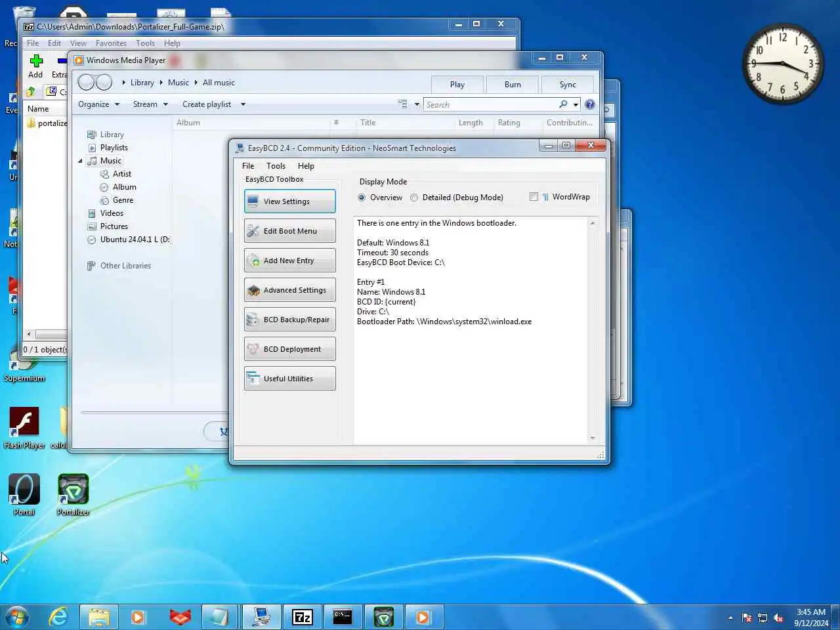Click Command Prompt taskbar icon

343,617
